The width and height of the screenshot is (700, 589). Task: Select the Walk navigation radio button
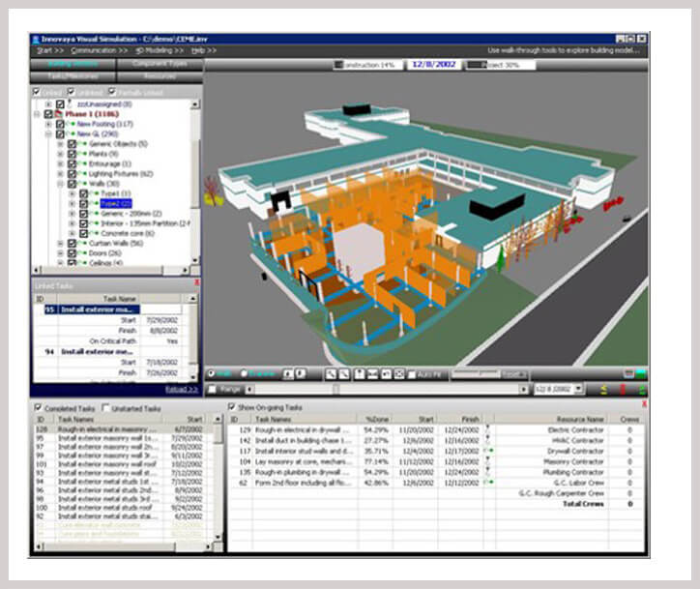tap(211, 373)
